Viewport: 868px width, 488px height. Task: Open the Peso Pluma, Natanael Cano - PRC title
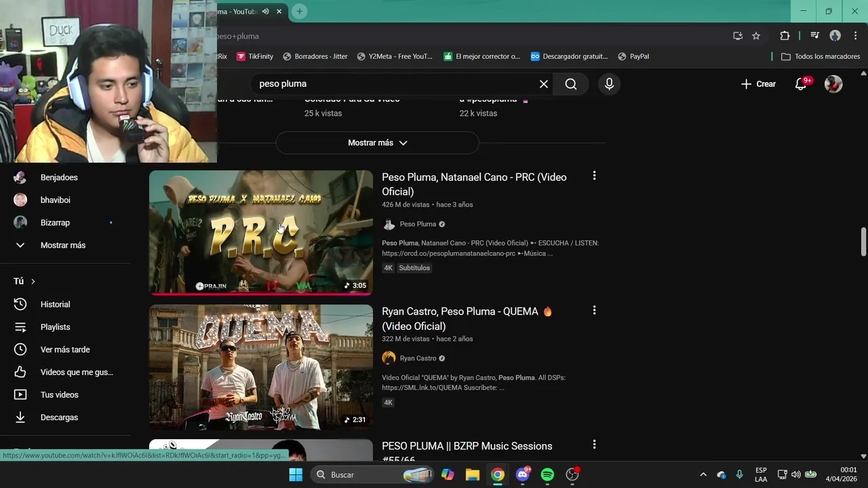click(x=474, y=184)
